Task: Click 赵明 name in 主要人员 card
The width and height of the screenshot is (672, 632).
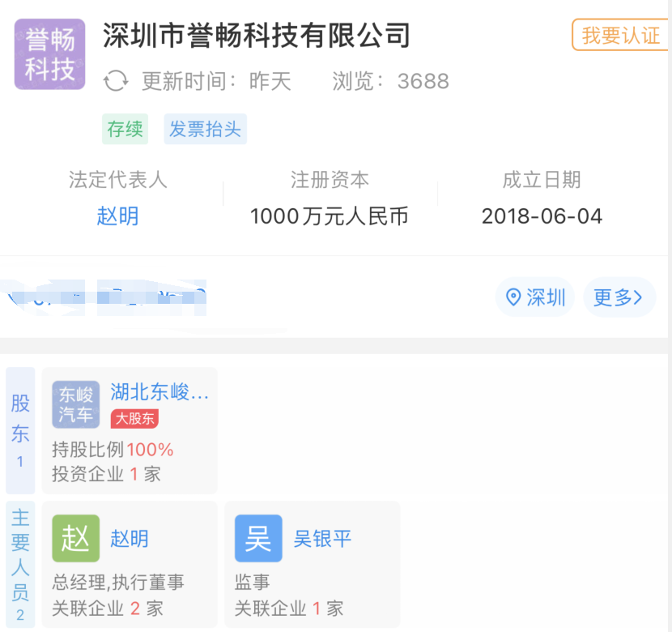Action: tap(130, 539)
